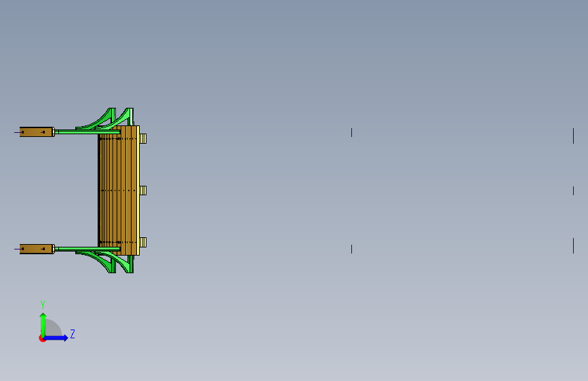
Task: Select the gray quarter-circle plane on triad
Action: (54, 327)
